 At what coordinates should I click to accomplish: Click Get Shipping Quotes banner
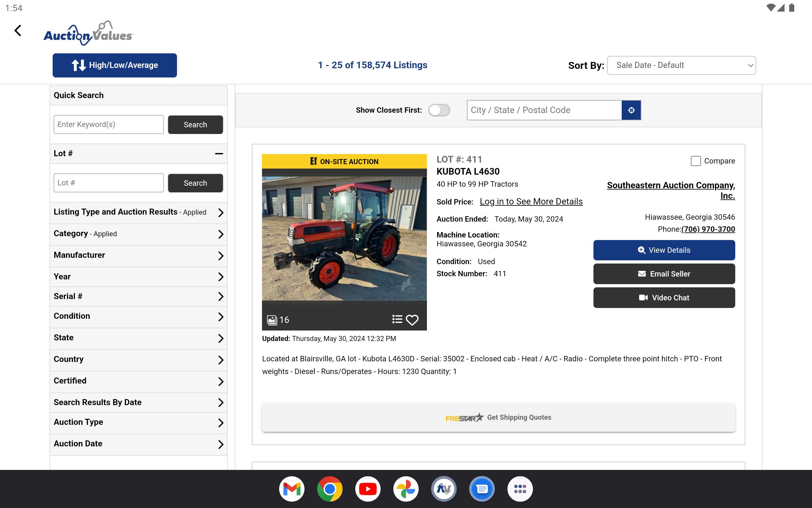498,417
